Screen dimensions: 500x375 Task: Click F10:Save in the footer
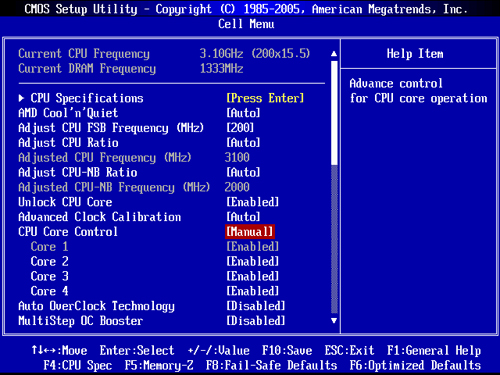[287, 351]
